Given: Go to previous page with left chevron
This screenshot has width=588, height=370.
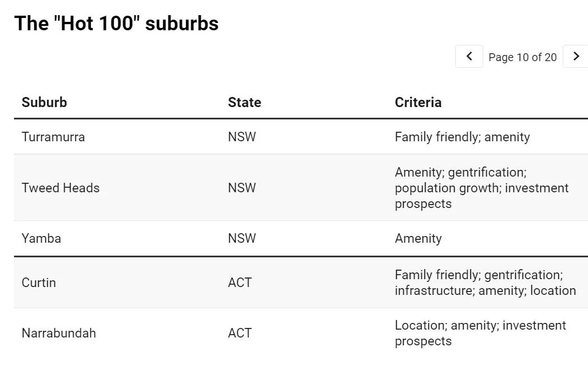Looking at the screenshot, I should [x=469, y=56].
